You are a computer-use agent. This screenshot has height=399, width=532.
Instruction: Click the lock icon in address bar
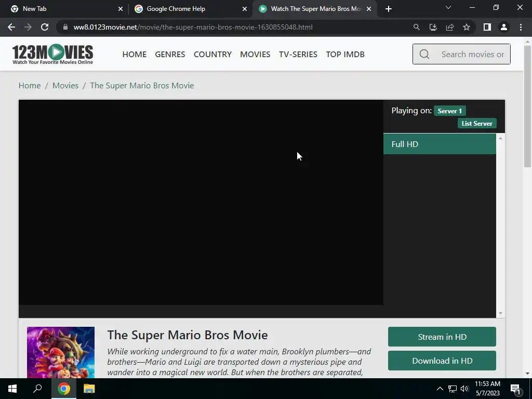click(x=65, y=27)
